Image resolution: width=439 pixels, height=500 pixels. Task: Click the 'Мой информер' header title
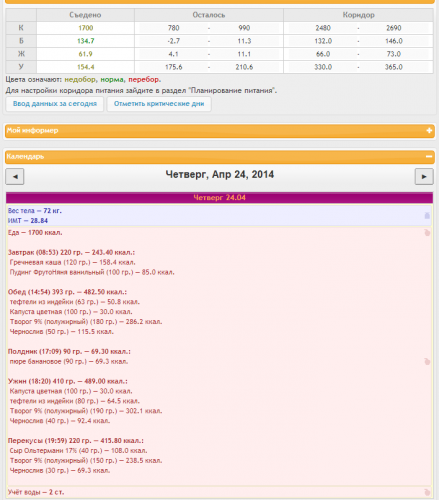click(x=32, y=130)
